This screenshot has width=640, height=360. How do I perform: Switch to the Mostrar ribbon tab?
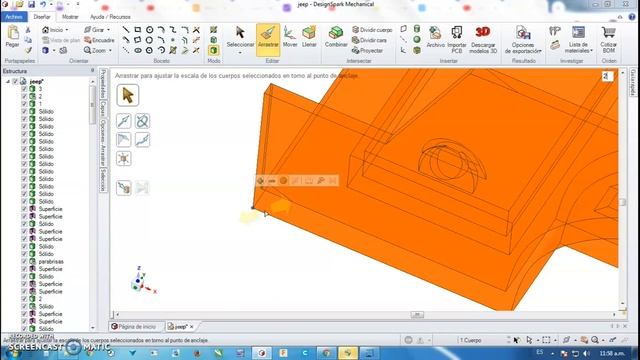[x=70, y=17]
